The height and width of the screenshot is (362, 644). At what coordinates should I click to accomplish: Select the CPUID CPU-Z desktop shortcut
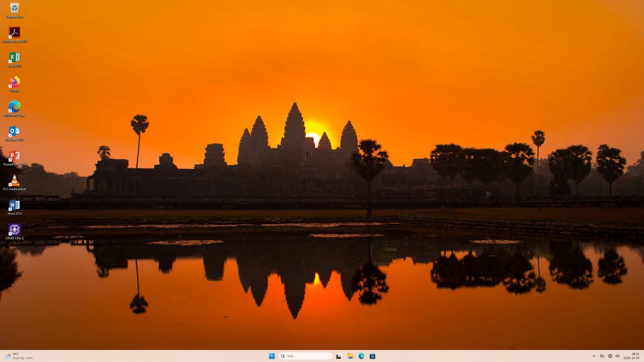tap(14, 232)
